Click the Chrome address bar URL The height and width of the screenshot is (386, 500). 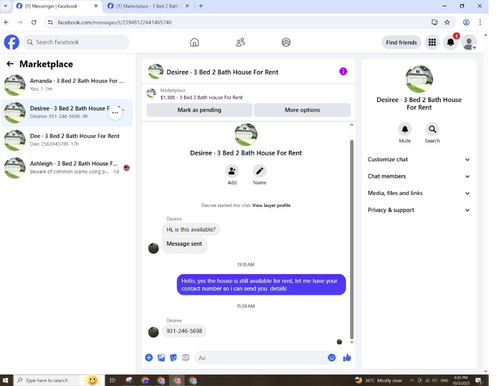114,22
